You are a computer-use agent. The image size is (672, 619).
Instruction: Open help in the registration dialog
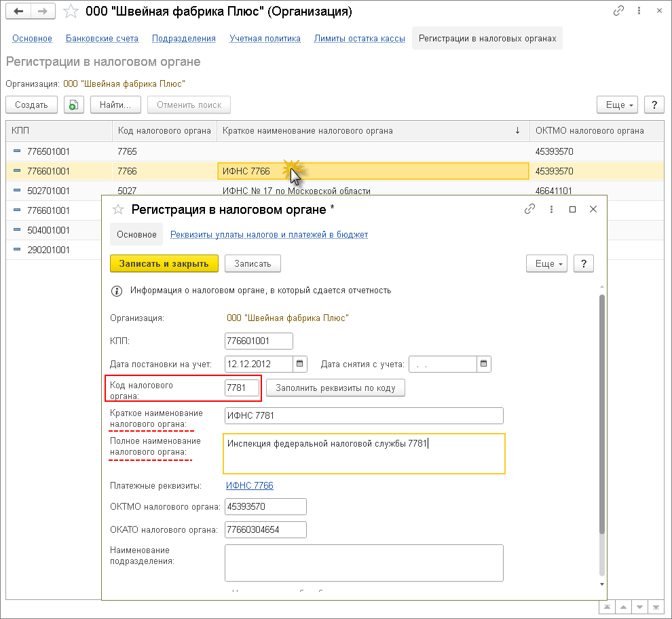tap(583, 263)
